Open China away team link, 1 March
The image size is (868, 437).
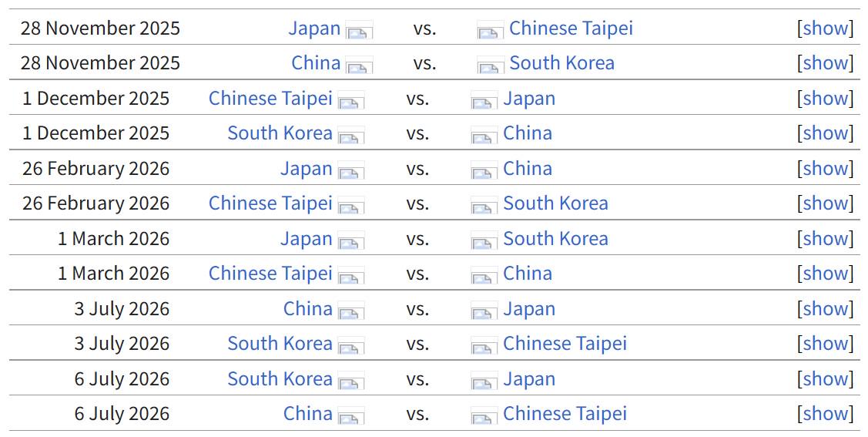(528, 274)
